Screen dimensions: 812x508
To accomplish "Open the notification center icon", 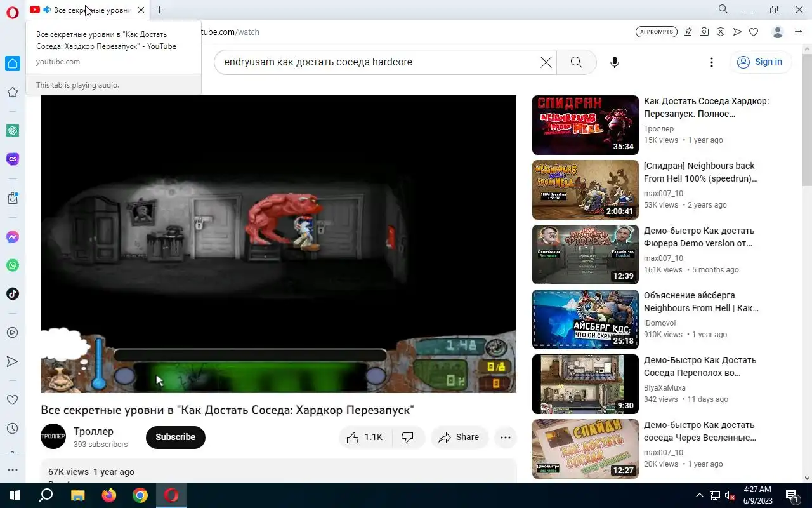I will [792, 495].
